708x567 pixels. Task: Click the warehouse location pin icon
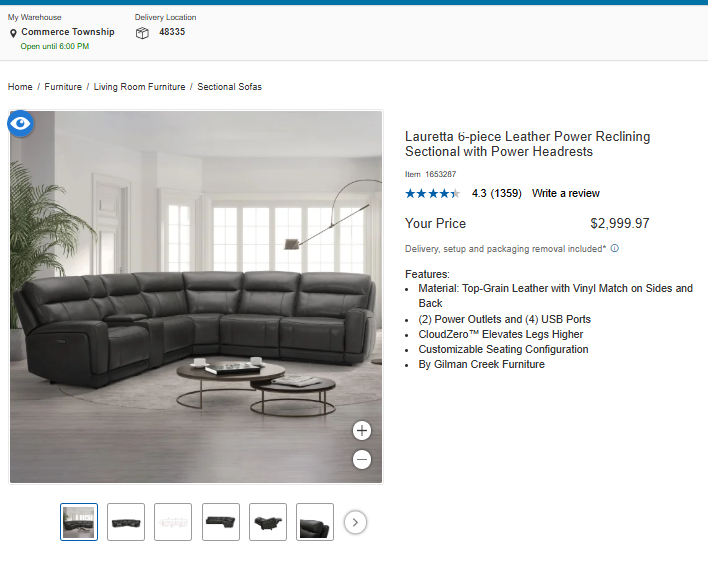(x=13, y=33)
